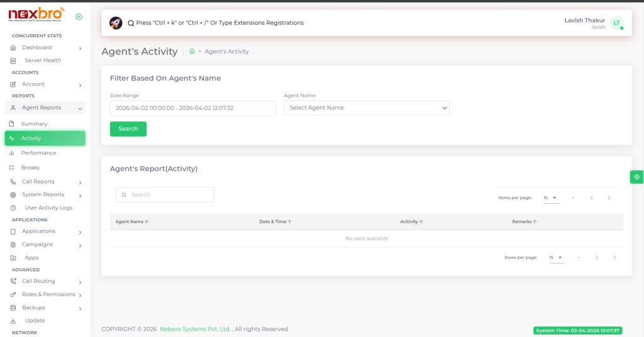Open the Performance report

pos(38,153)
